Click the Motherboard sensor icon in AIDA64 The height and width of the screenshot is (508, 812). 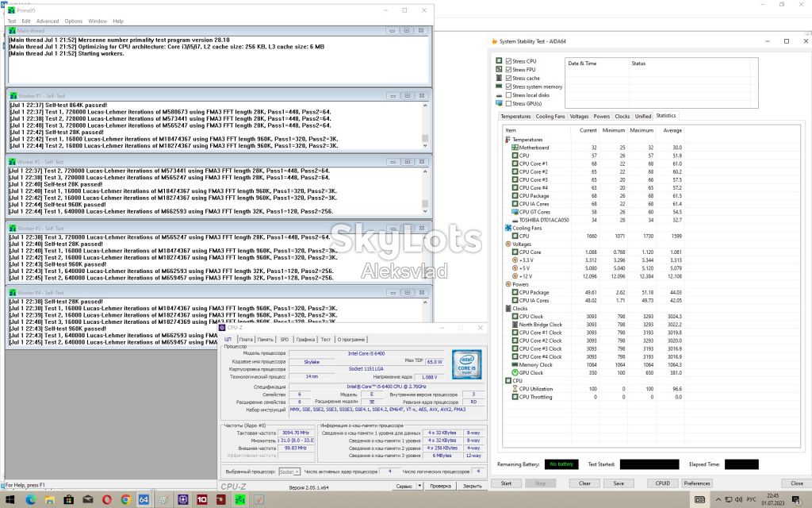click(x=515, y=148)
